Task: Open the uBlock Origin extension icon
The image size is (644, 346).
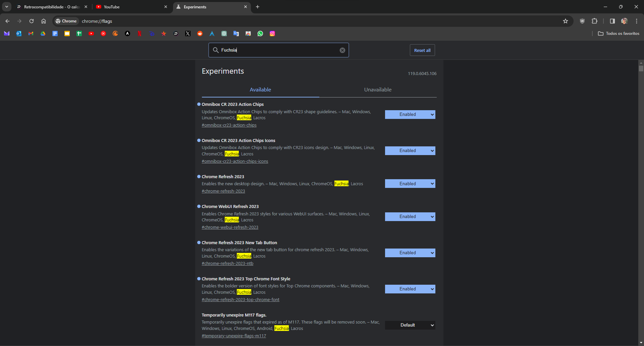Action: pos(582,21)
